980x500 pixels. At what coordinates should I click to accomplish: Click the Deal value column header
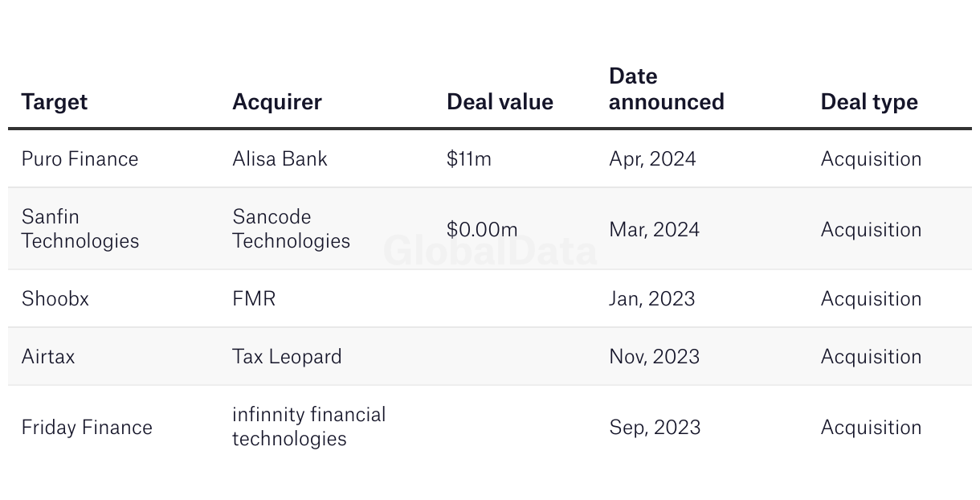500,102
